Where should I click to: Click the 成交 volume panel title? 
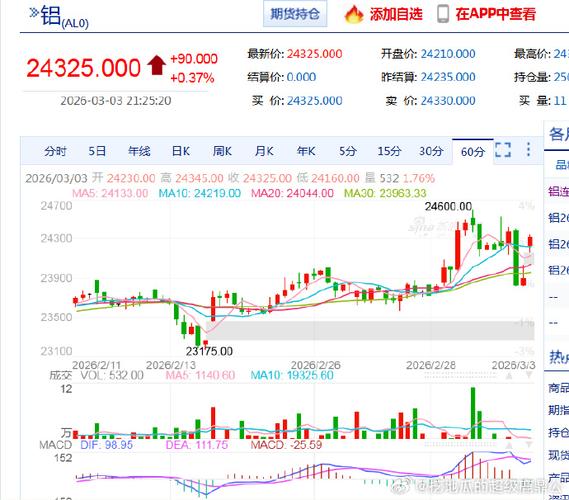[61, 375]
